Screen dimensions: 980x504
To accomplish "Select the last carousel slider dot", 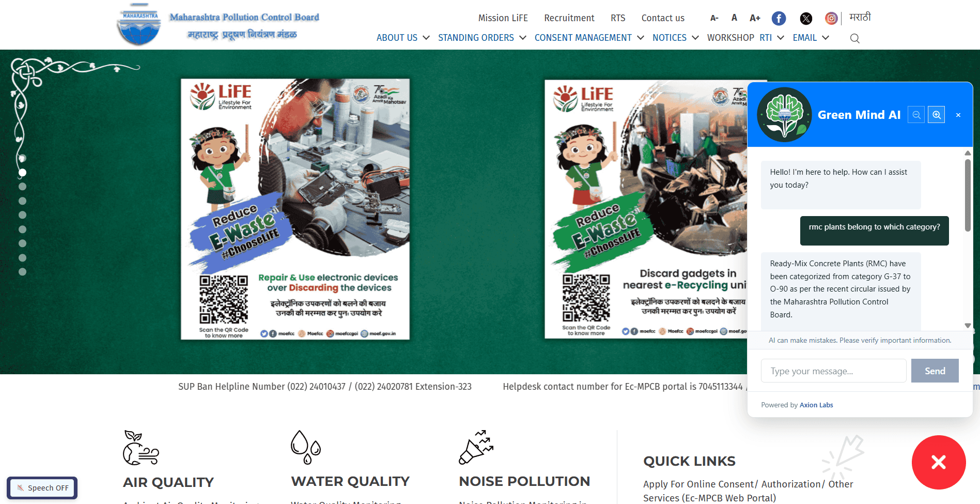I will pyautogui.click(x=22, y=271).
